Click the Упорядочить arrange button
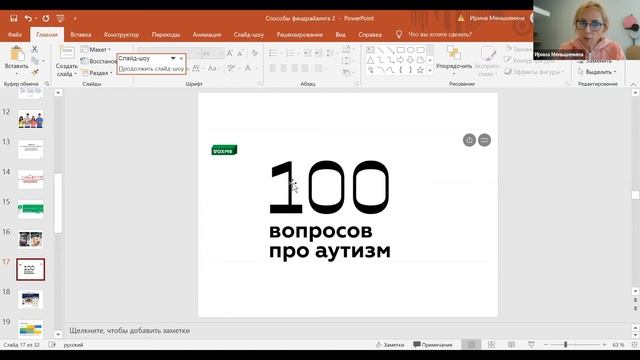 click(453, 60)
